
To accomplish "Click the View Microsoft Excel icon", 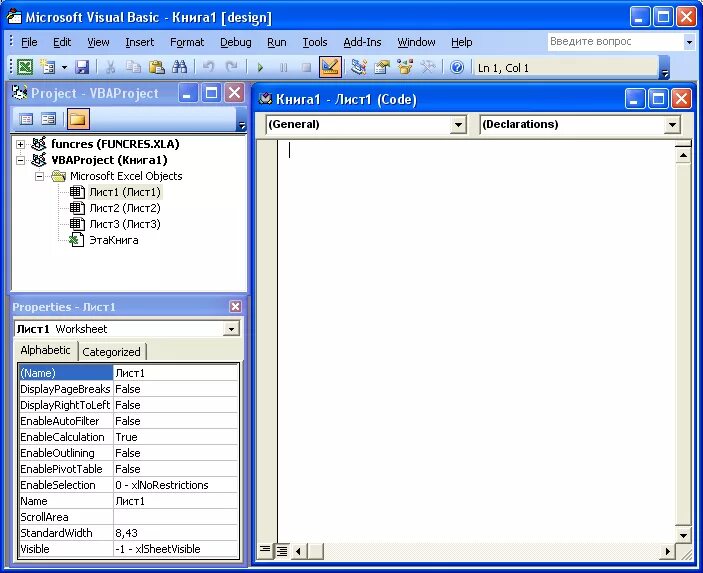I will (25, 67).
